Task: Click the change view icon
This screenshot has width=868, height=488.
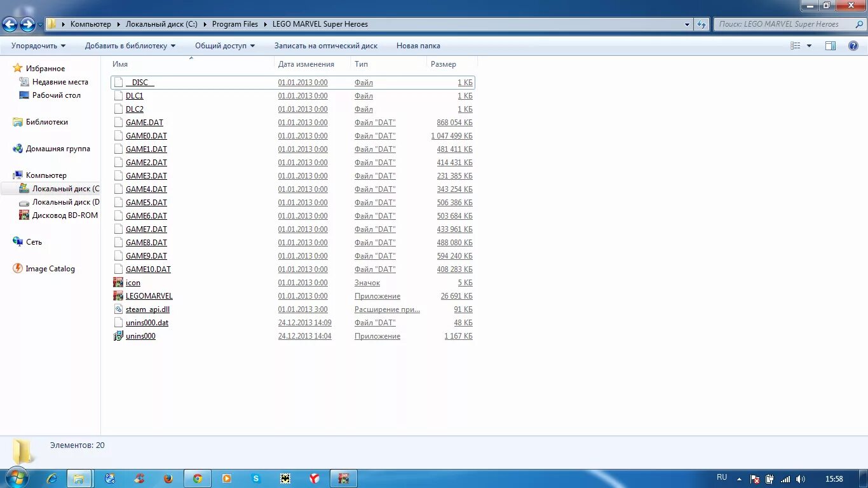Action: [796, 46]
